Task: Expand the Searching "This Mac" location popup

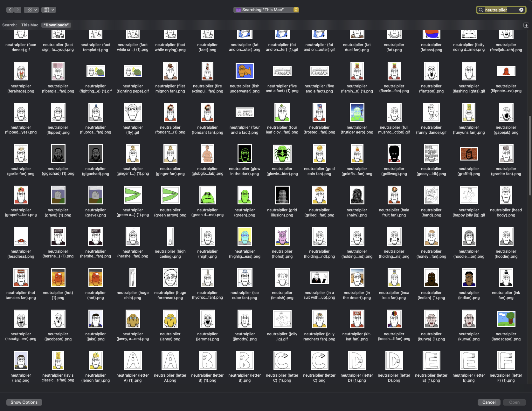Action: 296,10
